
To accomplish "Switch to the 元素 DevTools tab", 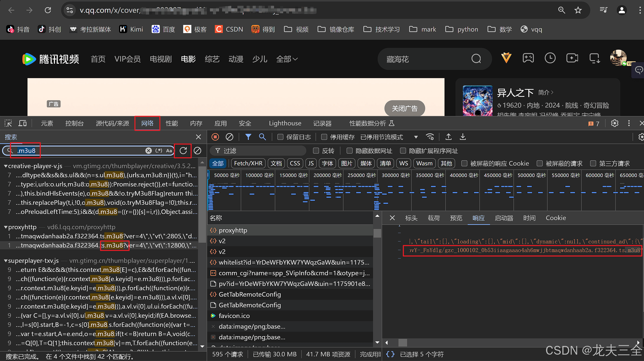I will [x=47, y=123].
